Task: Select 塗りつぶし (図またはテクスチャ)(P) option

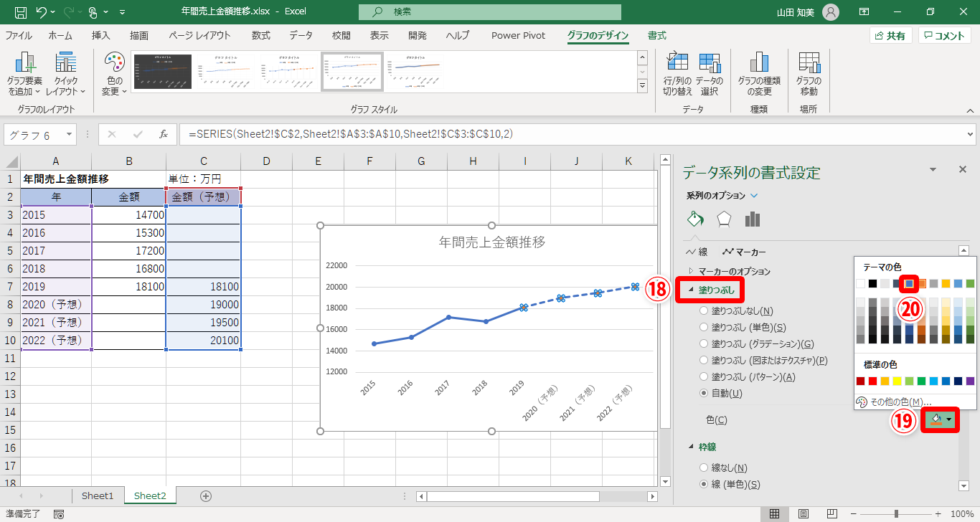Action: [705, 361]
